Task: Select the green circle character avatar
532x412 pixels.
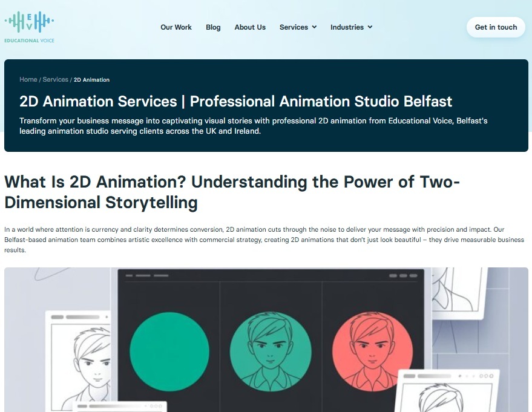Action: (271, 351)
